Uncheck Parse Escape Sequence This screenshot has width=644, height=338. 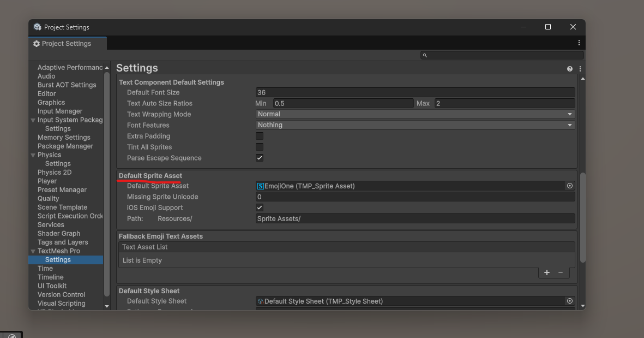tap(260, 158)
